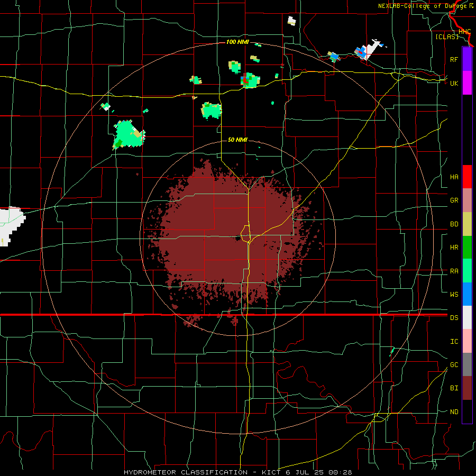Click the 50 NMI range ring label
Viewport: 476px width, 476px height.
pyautogui.click(x=237, y=140)
